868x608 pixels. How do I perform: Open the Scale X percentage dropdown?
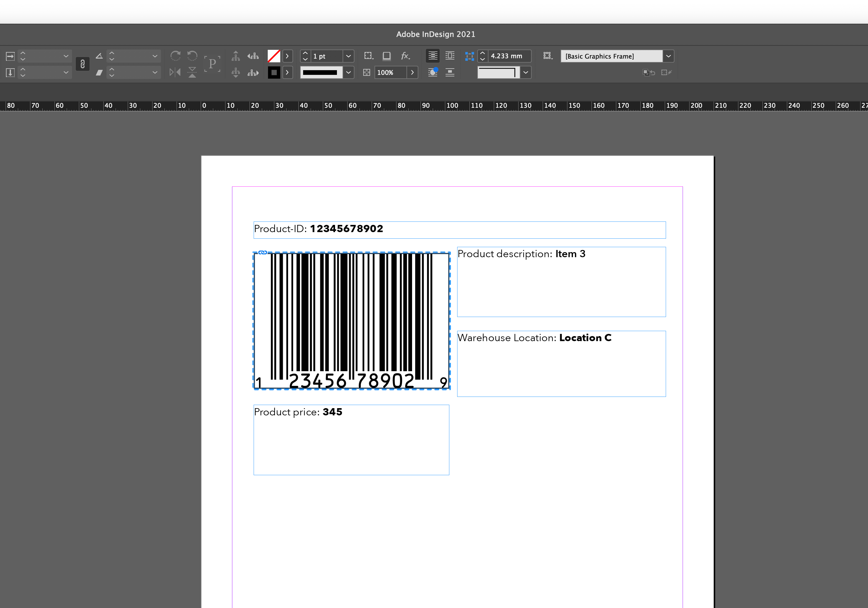66,56
